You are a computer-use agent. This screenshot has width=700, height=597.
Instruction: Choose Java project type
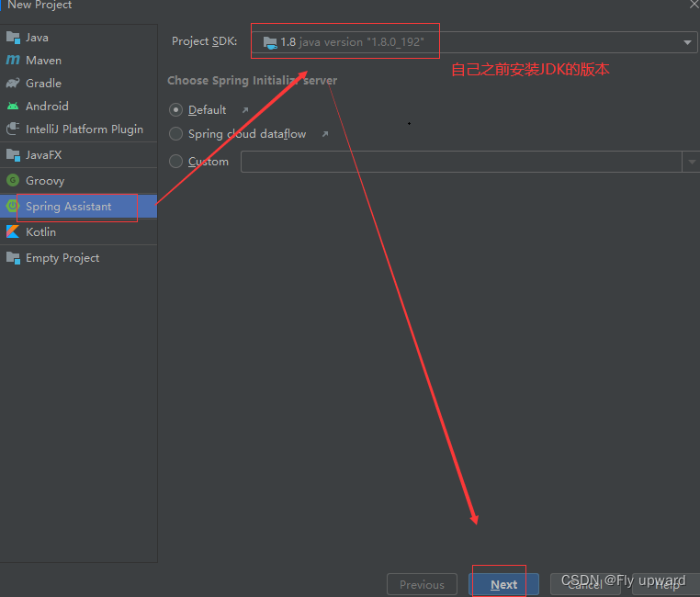click(x=79, y=38)
